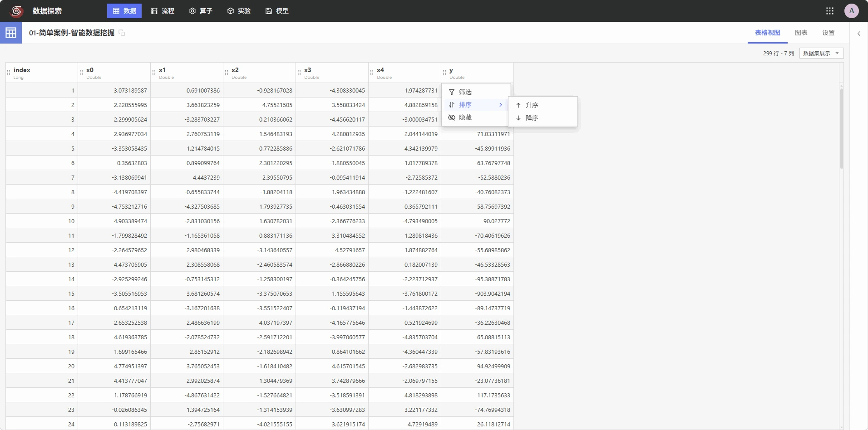Click the app logo in top bar
Image resolution: width=868 pixels, height=430 pixels.
pos(16,11)
